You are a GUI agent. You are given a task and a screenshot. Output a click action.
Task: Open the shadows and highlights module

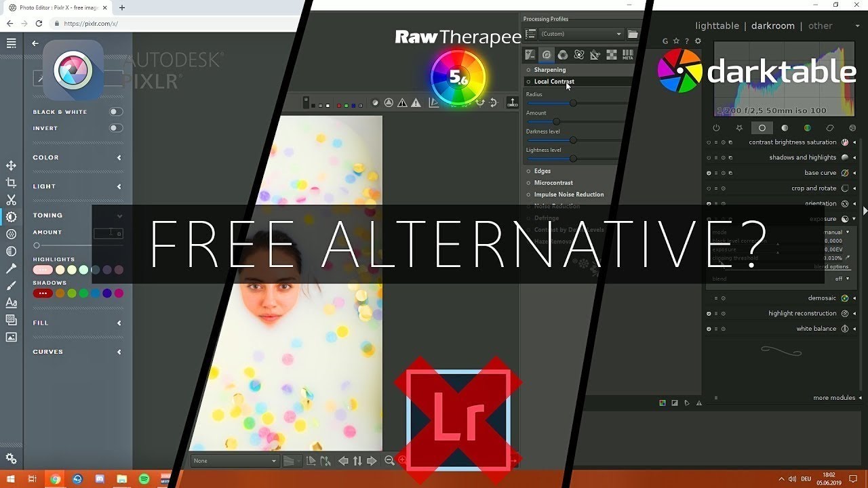point(802,157)
